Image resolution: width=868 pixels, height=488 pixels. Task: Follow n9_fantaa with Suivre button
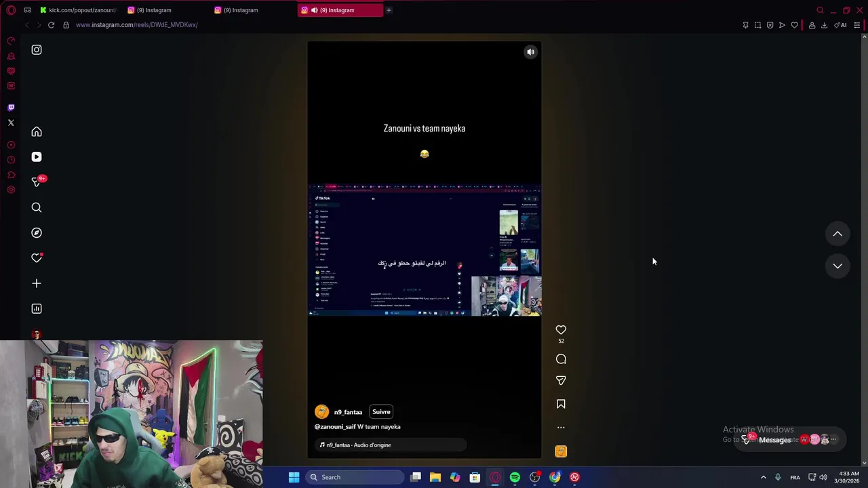(x=381, y=411)
